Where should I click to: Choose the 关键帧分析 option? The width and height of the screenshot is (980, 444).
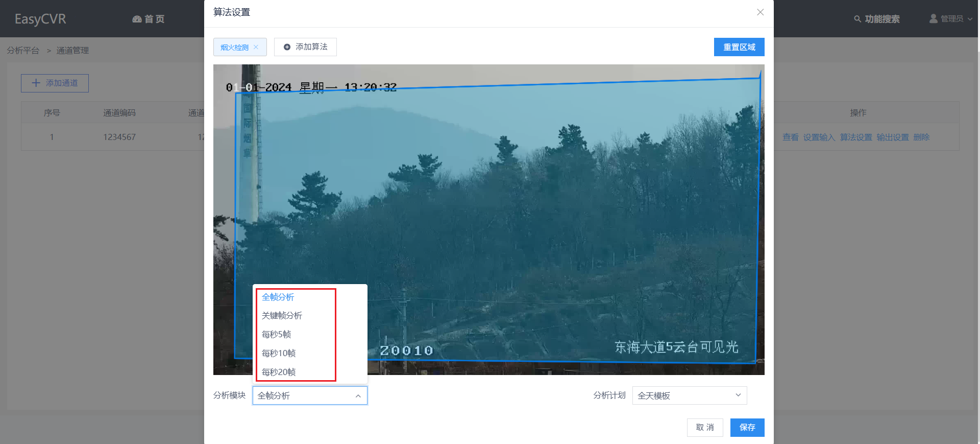pos(282,316)
